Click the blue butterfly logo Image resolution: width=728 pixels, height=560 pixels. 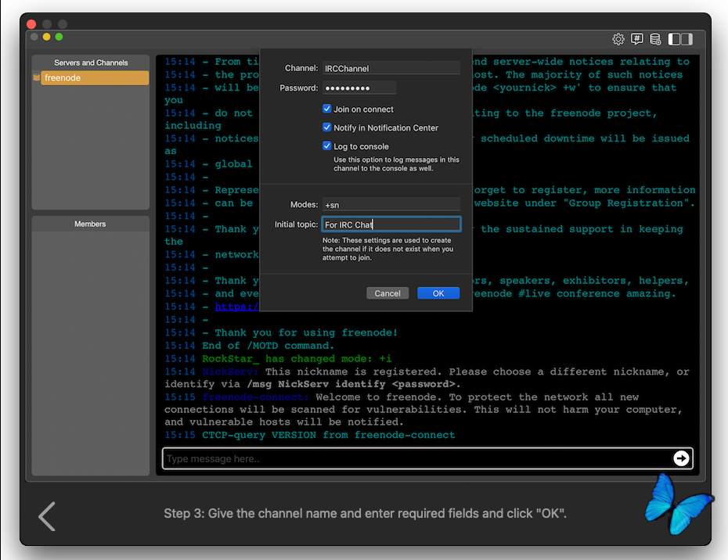(674, 504)
